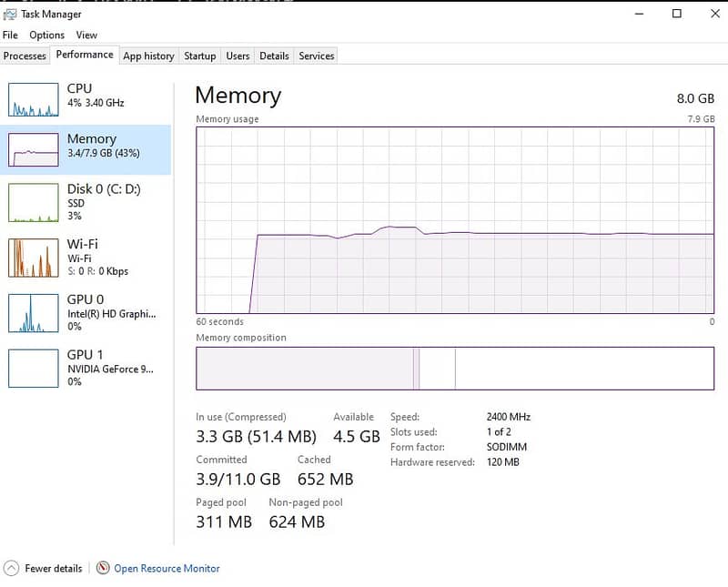728x587 pixels.
Task: Click the In use value 3.3 GB (51.4 MB)
Action: pos(256,437)
